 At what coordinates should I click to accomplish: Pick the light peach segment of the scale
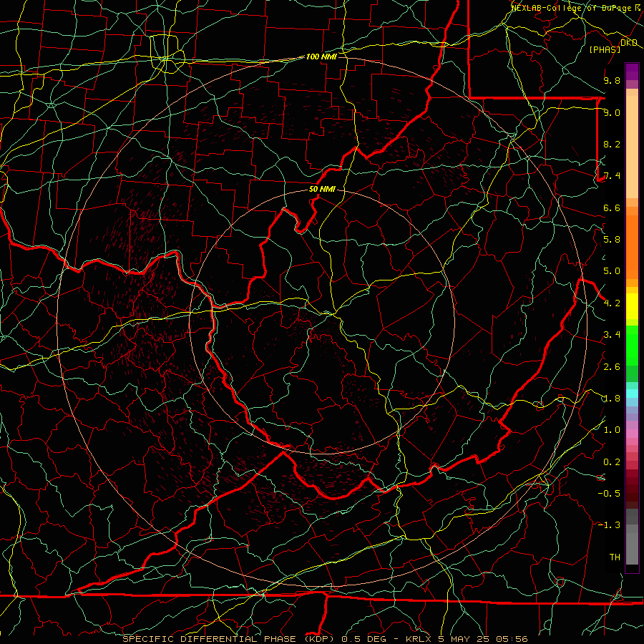[632, 147]
